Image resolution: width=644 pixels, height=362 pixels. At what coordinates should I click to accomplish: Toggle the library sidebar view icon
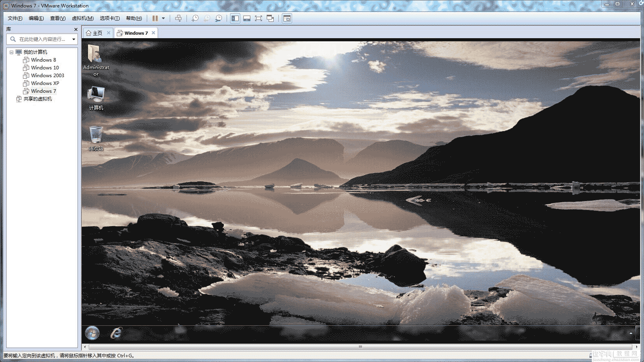pyautogui.click(x=235, y=18)
